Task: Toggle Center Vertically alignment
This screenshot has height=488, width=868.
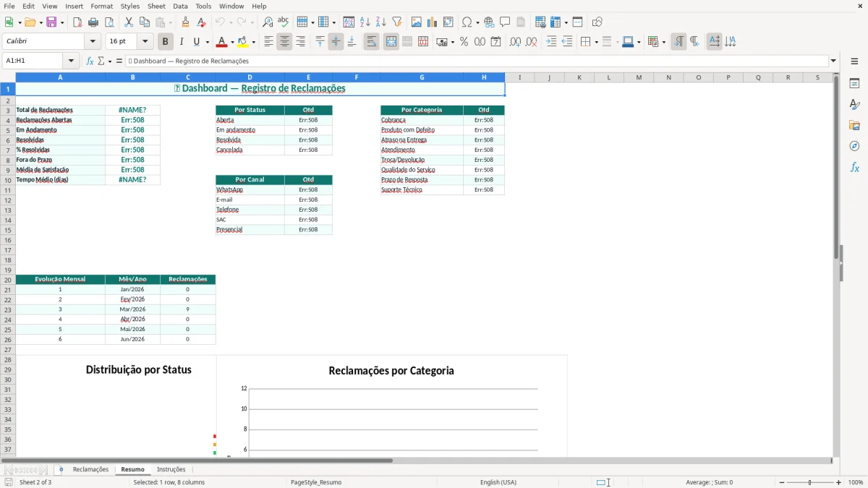Action: coord(336,42)
